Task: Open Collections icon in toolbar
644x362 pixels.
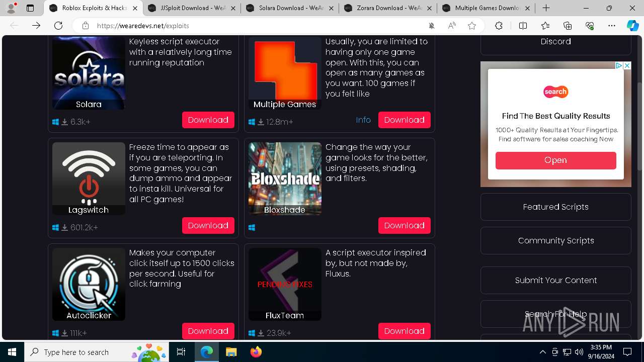Action: 568,26
